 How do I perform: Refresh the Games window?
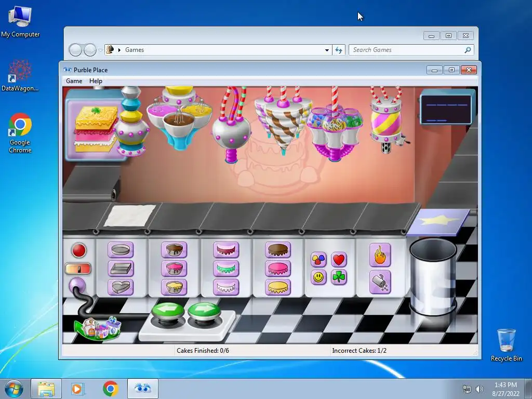[x=339, y=50]
